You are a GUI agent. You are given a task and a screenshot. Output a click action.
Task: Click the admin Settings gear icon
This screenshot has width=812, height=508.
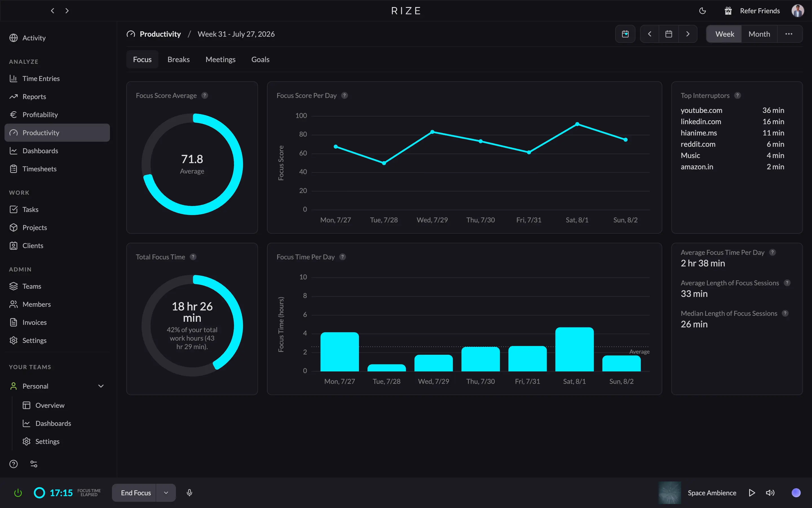(x=14, y=340)
